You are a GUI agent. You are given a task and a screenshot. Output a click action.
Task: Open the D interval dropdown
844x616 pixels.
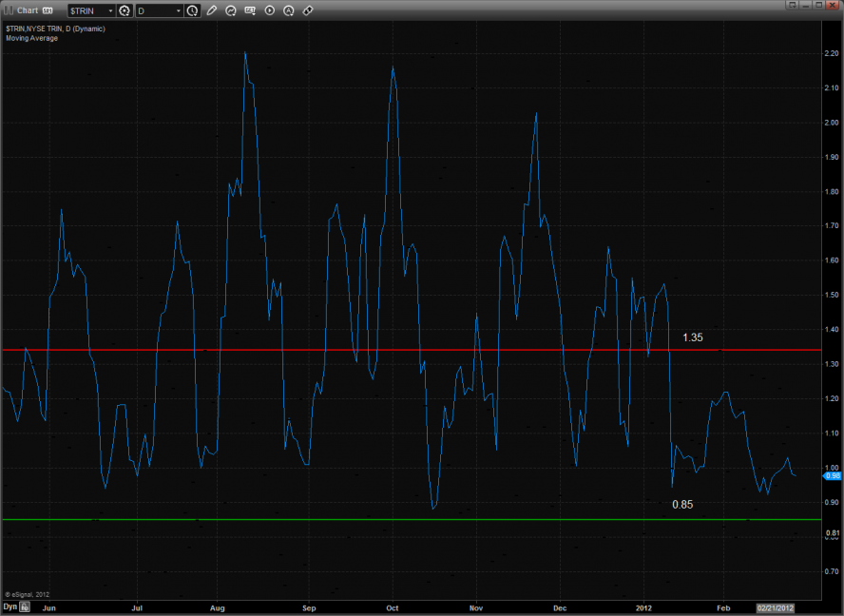click(x=178, y=10)
